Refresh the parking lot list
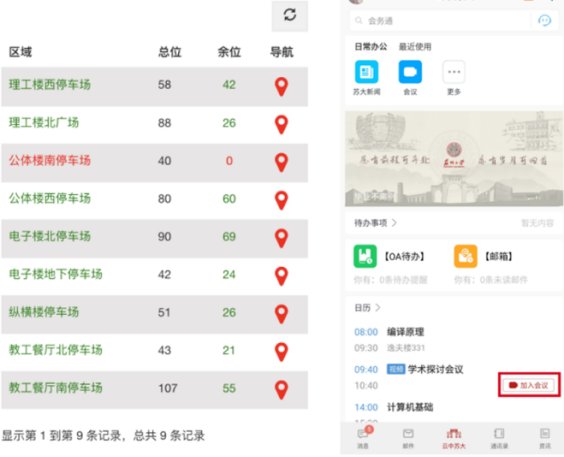 point(290,15)
